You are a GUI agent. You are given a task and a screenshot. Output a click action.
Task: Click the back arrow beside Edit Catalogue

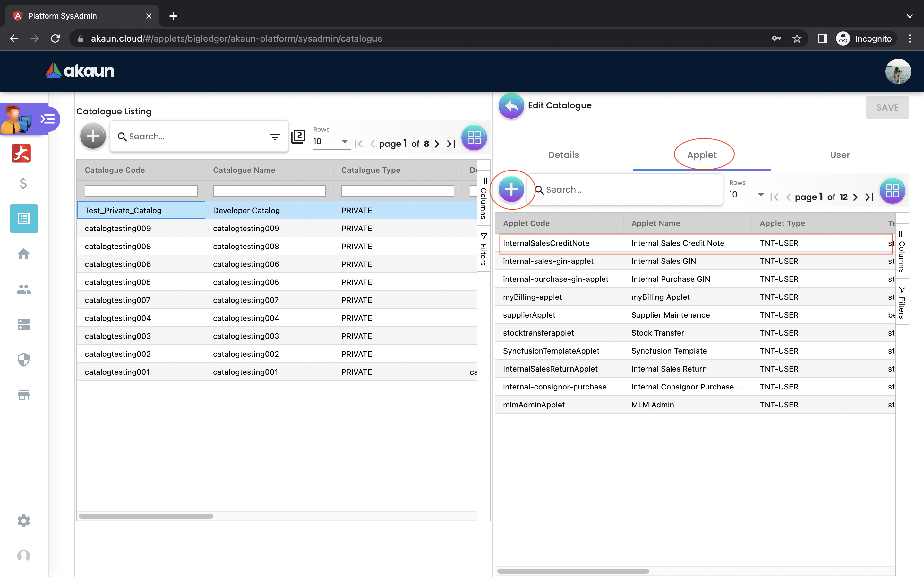click(x=511, y=106)
